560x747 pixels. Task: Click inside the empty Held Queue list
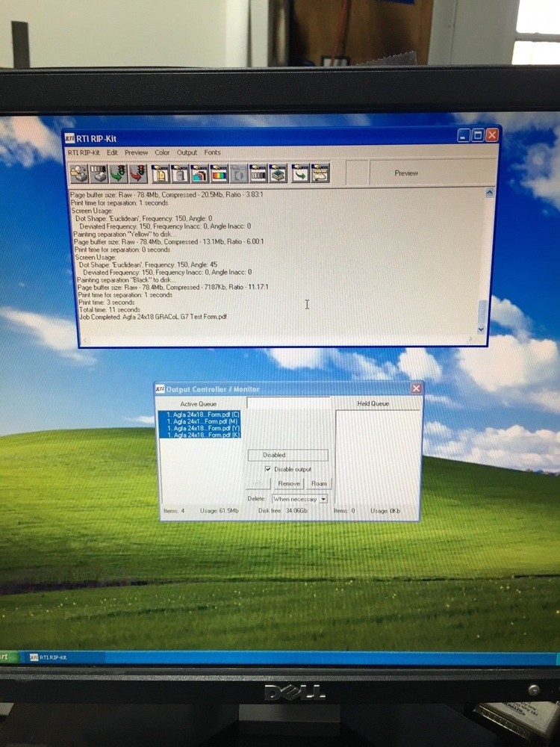coord(378,456)
